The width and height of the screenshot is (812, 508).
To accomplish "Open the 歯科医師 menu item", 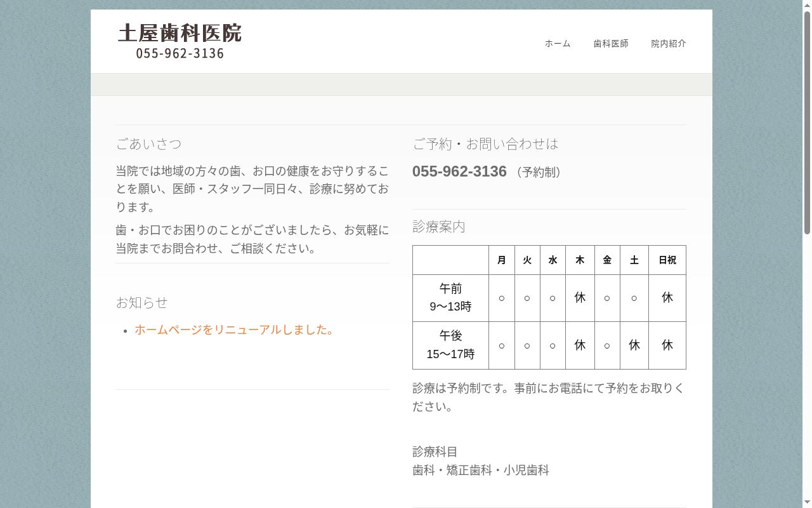I will pyautogui.click(x=611, y=44).
